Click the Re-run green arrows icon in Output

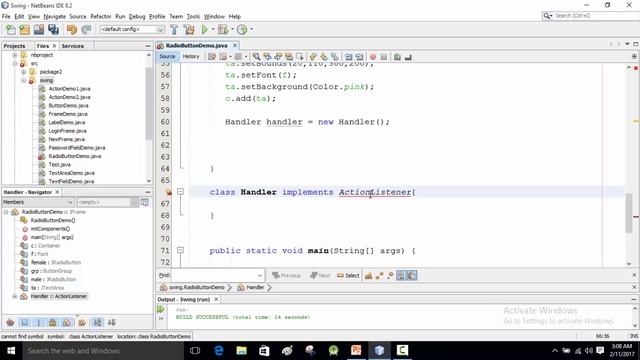160,309
